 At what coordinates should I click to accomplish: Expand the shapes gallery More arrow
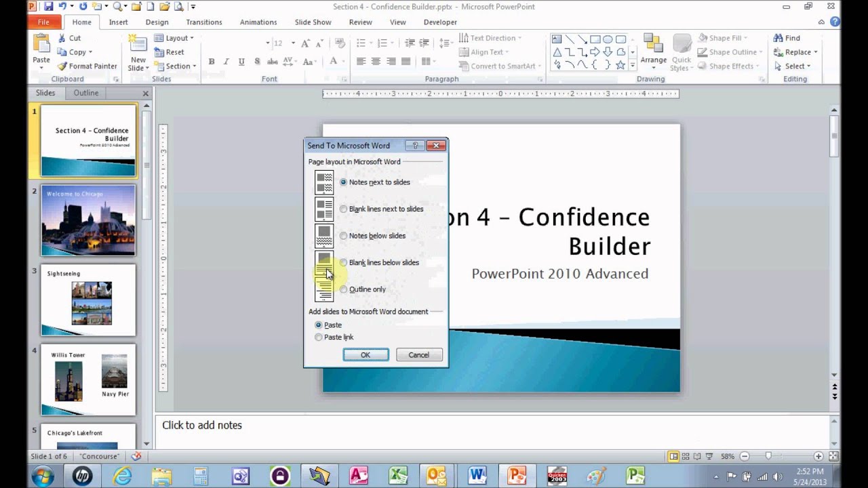click(x=633, y=66)
